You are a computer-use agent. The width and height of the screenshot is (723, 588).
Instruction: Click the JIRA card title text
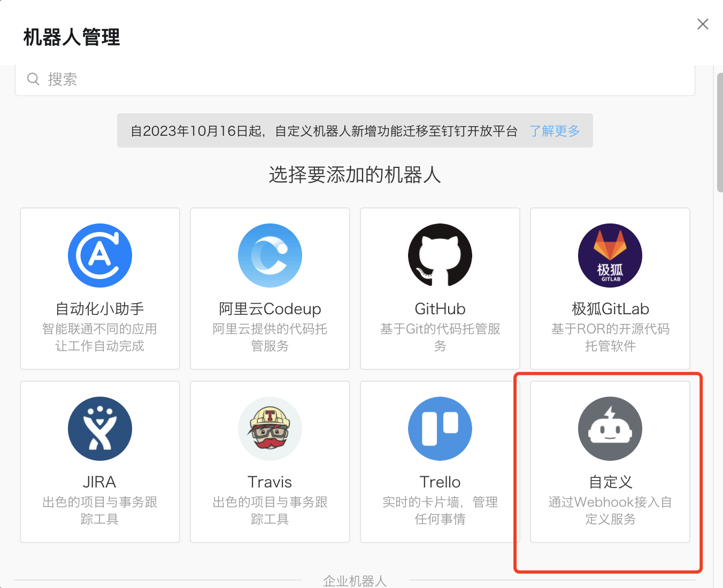(99, 482)
